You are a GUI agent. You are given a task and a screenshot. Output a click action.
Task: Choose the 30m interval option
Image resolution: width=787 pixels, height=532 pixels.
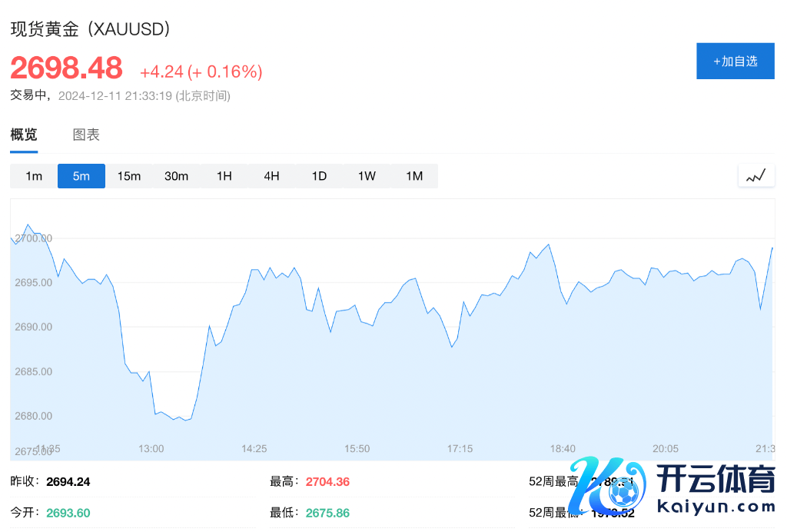(176, 176)
